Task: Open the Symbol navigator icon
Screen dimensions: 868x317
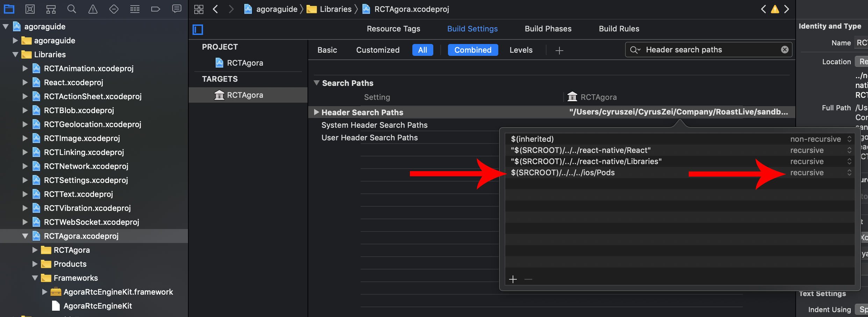Action: click(x=51, y=9)
